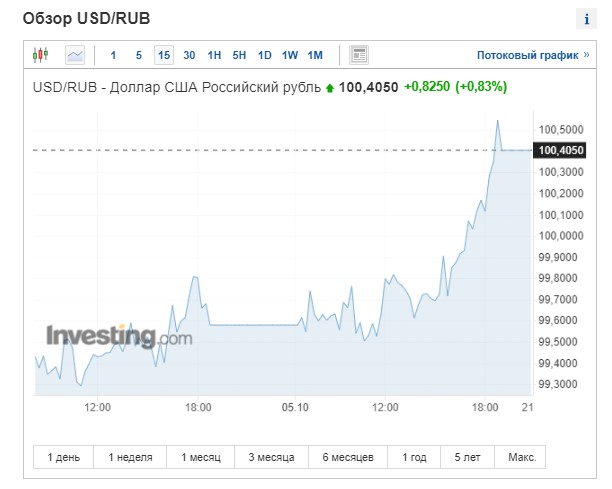Select area chart type icon
The image size is (612, 489).
75,55
